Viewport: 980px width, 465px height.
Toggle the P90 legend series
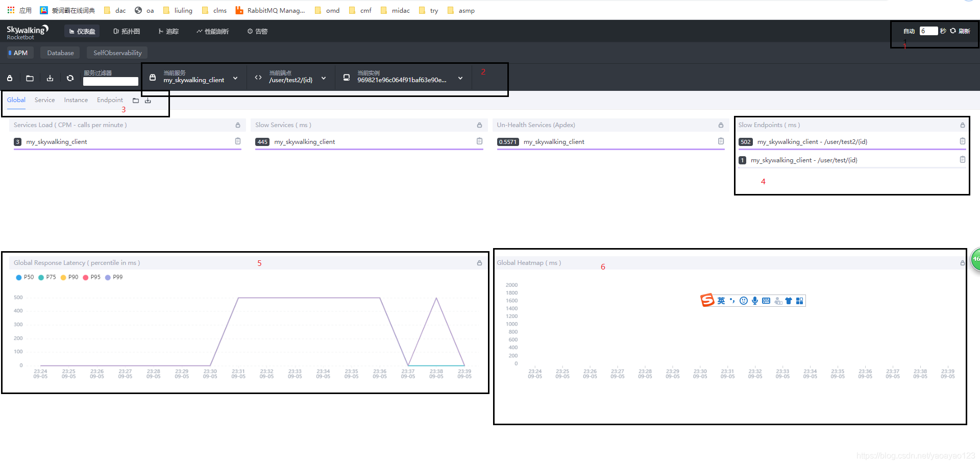[69, 277]
